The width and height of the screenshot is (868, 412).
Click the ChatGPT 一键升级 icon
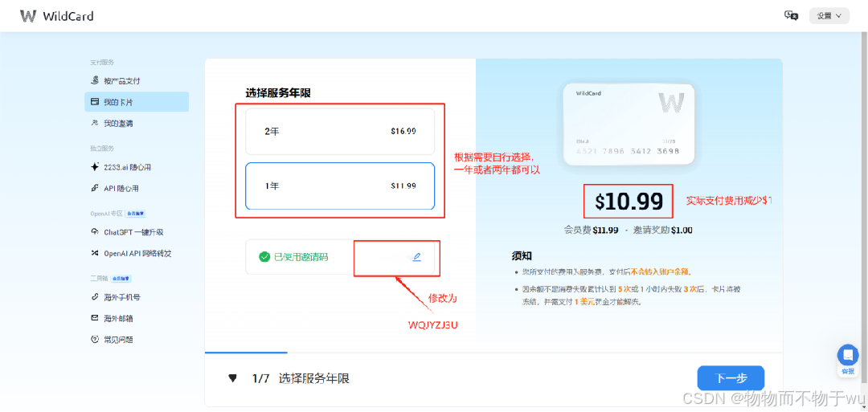point(94,232)
